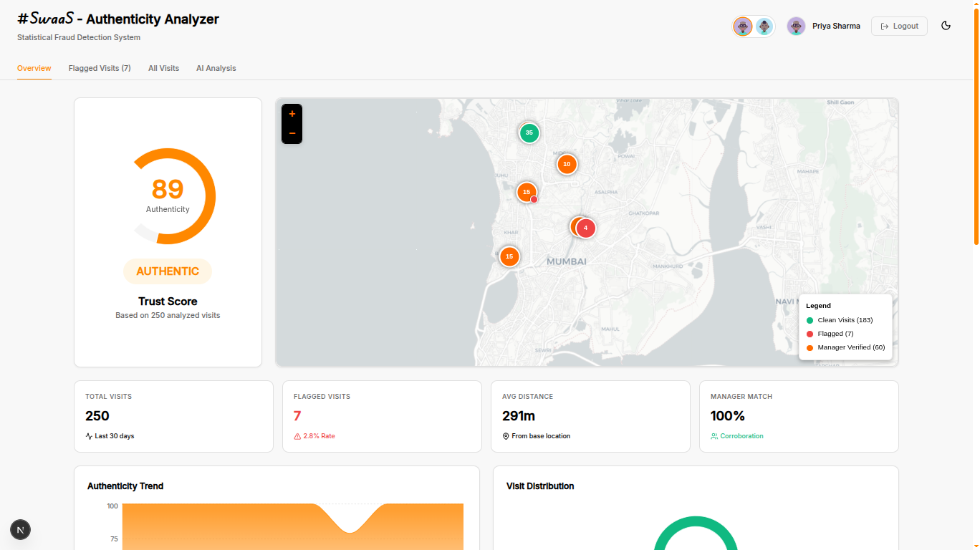Select the orange-highlighted Priya avatar
The height and width of the screenshot is (550, 980).
click(x=742, y=26)
